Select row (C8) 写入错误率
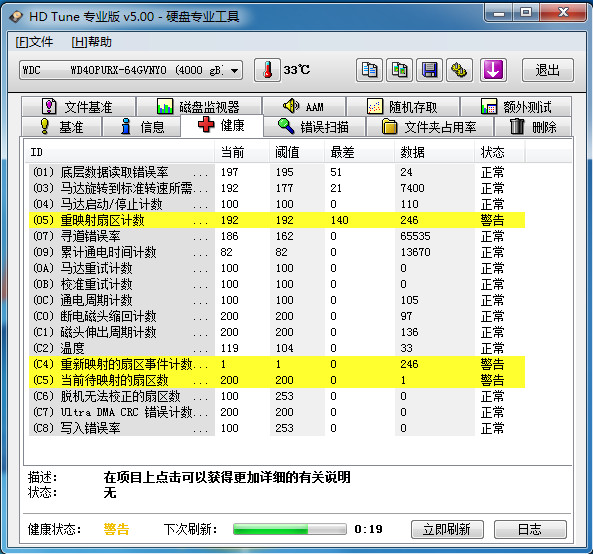Image resolution: width=593 pixels, height=554 pixels. pyautogui.click(x=277, y=428)
